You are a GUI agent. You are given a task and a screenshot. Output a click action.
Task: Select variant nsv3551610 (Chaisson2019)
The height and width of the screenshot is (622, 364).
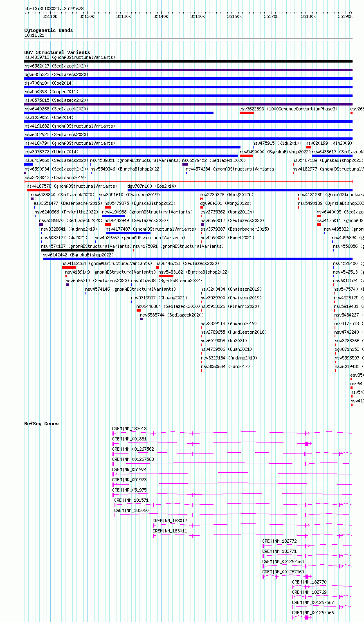(x=130, y=195)
